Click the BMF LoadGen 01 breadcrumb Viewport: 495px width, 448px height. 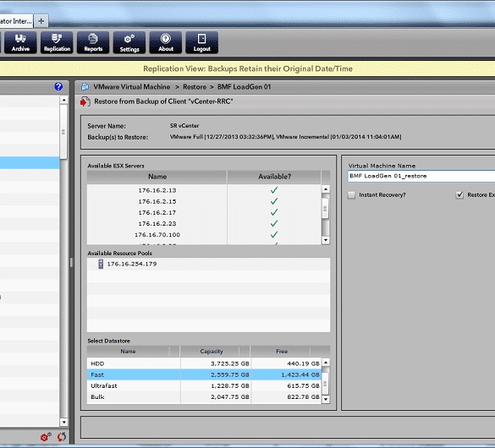coord(244,87)
